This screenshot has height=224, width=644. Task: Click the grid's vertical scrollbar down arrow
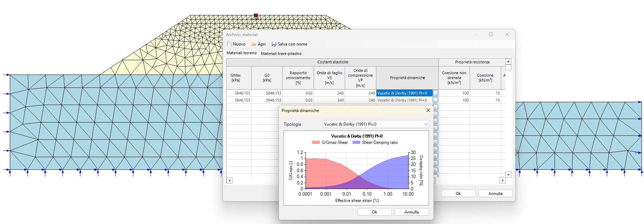[x=508, y=174]
